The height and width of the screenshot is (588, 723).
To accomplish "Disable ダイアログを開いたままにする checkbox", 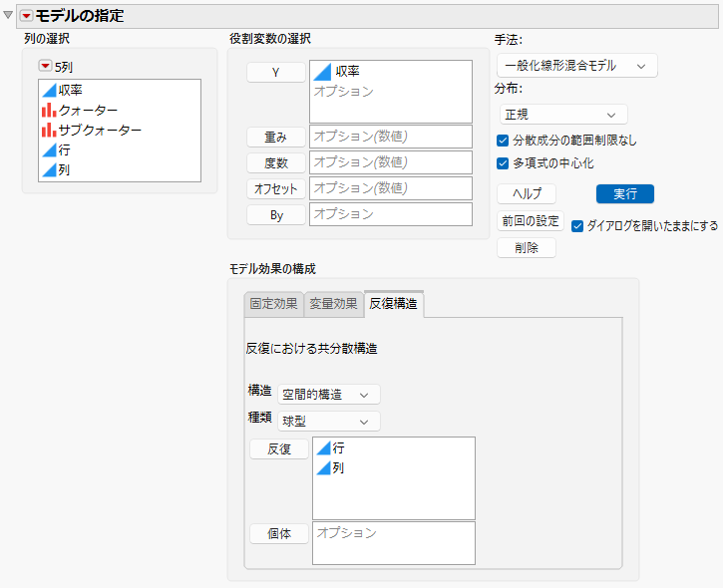I will (577, 226).
